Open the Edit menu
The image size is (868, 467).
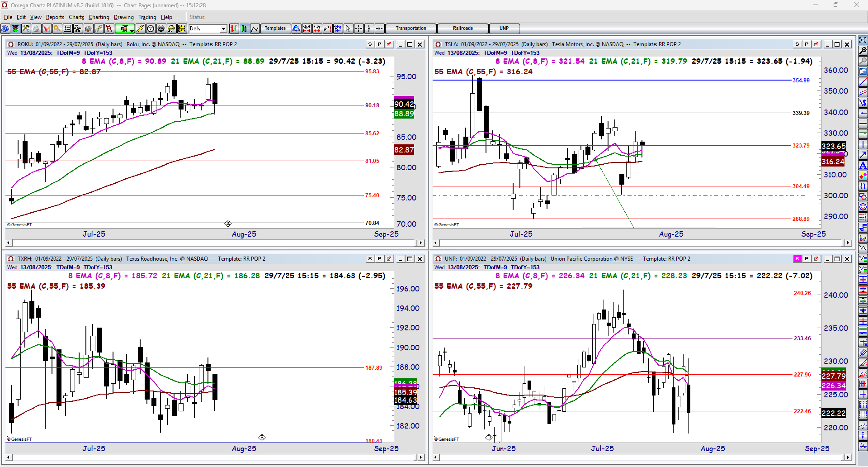[21, 17]
